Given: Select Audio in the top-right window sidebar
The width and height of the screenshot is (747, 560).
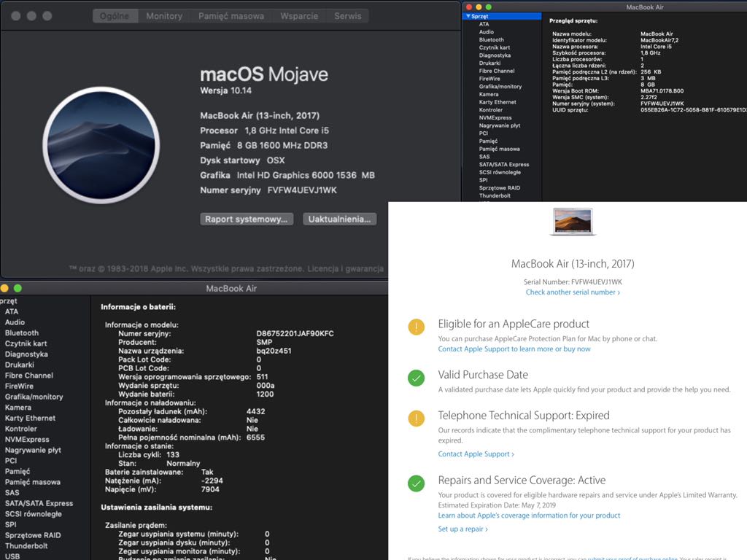Looking at the screenshot, I should click(x=487, y=32).
